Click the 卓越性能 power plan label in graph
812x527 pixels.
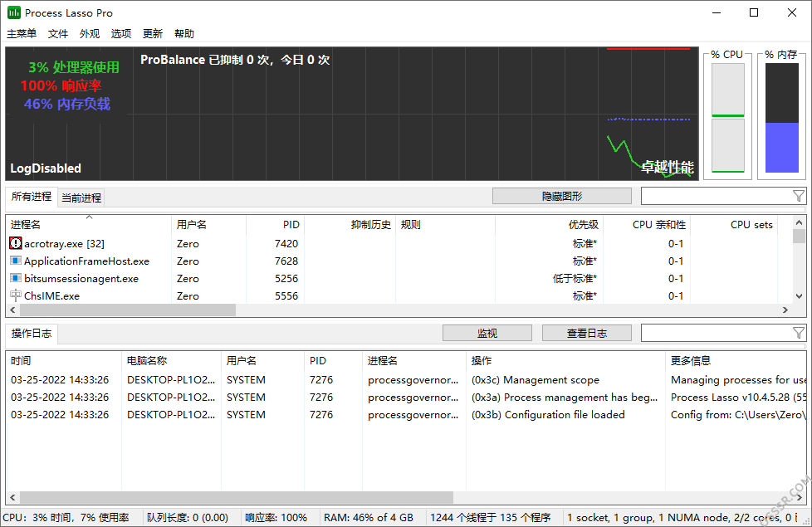click(668, 167)
